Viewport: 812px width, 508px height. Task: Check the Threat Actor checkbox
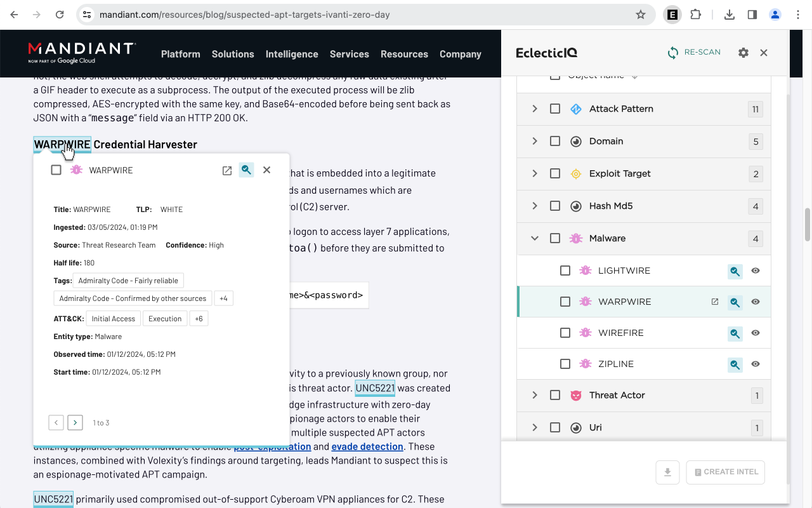coord(555,396)
